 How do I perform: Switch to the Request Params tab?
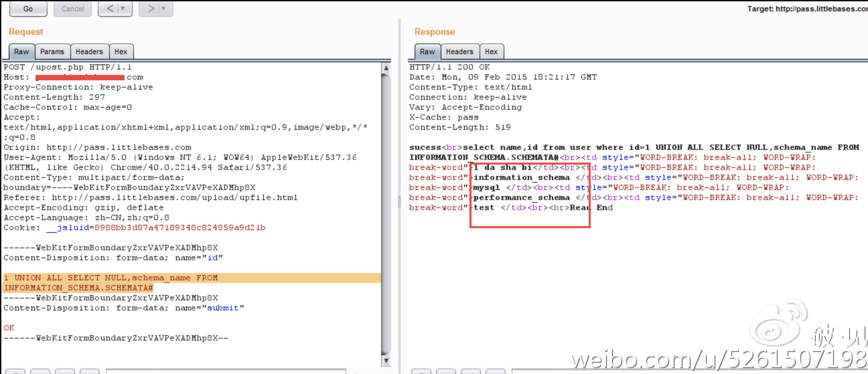(x=52, y=52)
